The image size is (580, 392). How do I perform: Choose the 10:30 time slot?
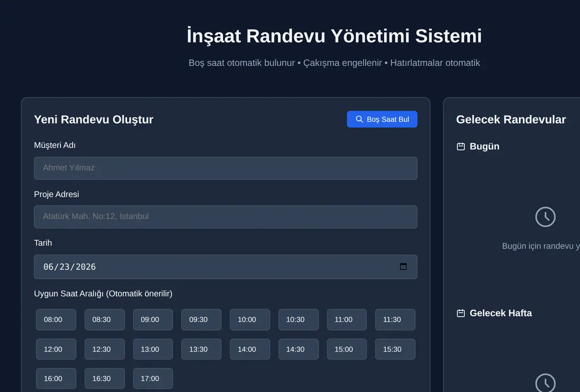[x=298, y=319]
